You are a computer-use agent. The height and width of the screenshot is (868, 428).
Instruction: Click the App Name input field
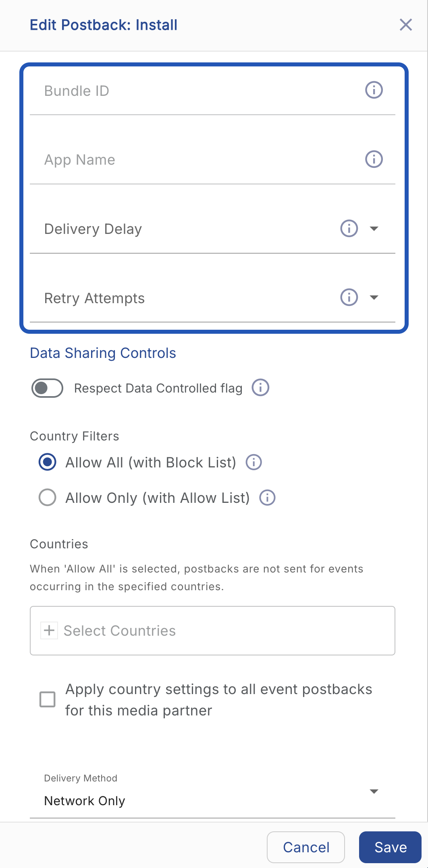193,160
